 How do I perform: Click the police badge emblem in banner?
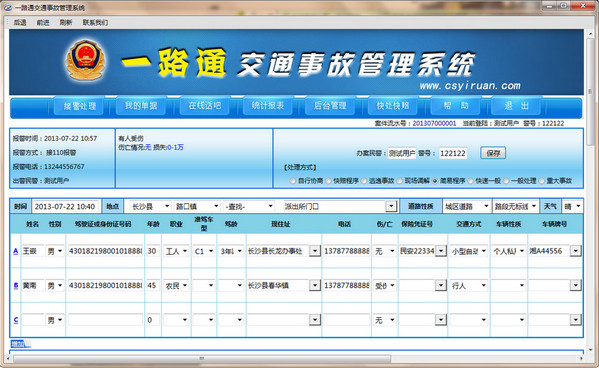(x=85, y=60)
